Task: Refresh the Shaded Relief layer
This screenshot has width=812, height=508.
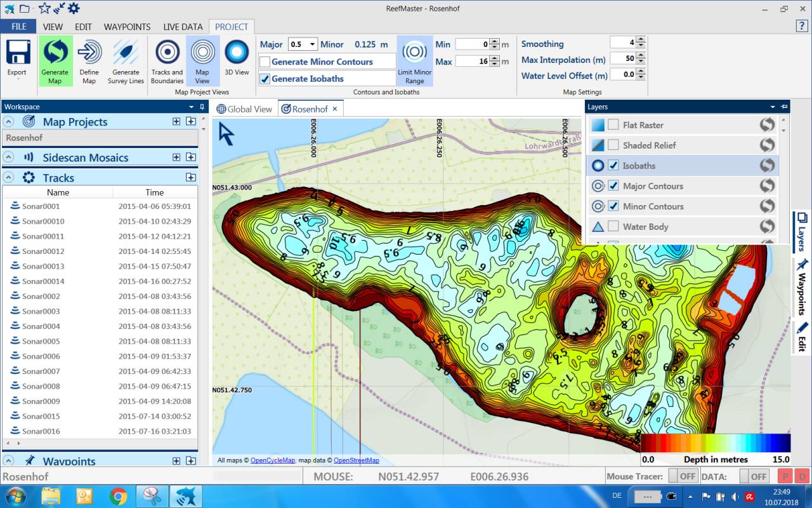Action: click(768, 145)
